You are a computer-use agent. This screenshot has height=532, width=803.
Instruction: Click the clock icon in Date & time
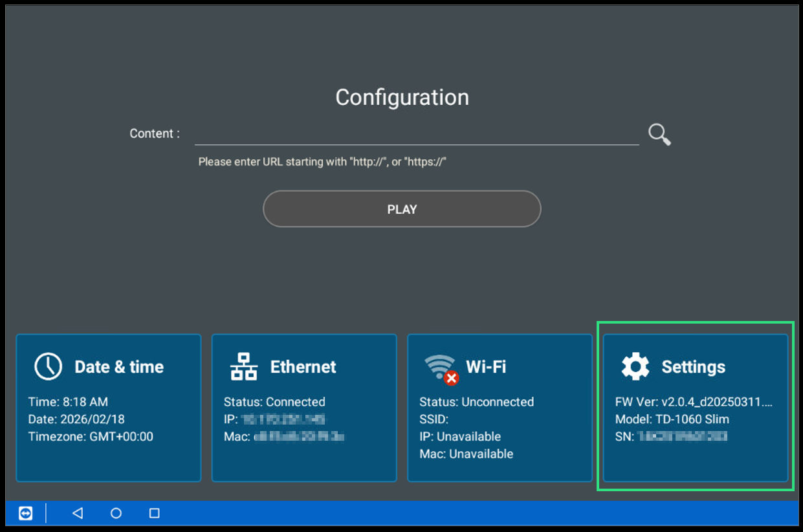click(48, 366)
